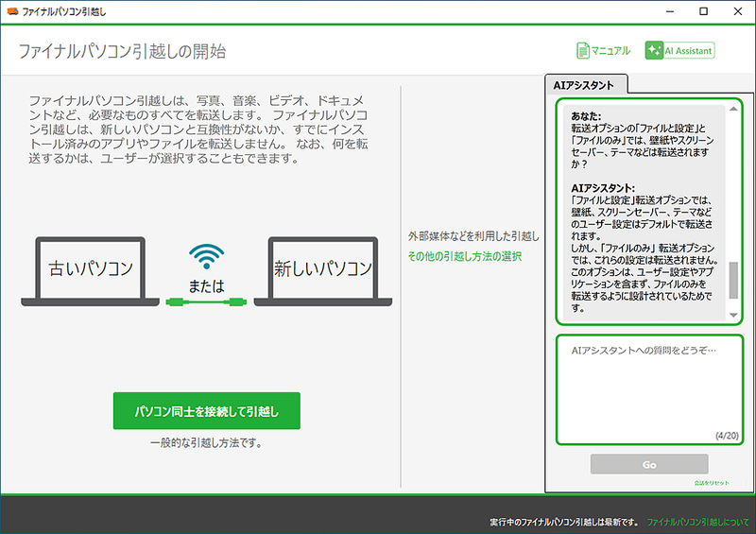Viewport: 756px width, 534px height.
Task: Click the AI assistant question input field
Action: [649, 389]
